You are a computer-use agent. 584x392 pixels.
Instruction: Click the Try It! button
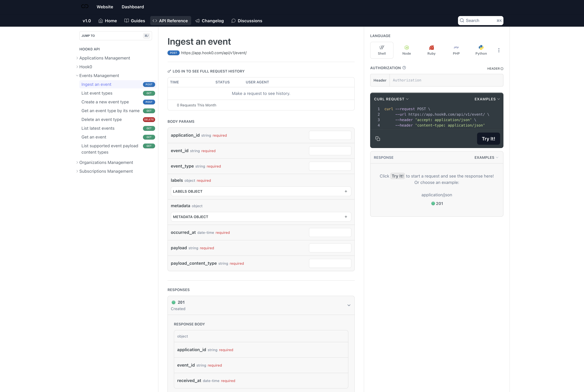tap(488, 139)
